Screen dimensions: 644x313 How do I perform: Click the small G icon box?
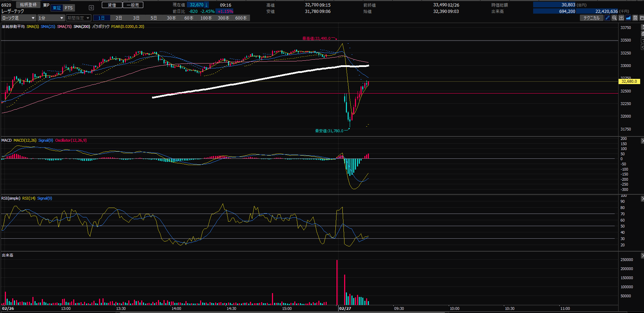pyautogui.click(x=91, y=8)
